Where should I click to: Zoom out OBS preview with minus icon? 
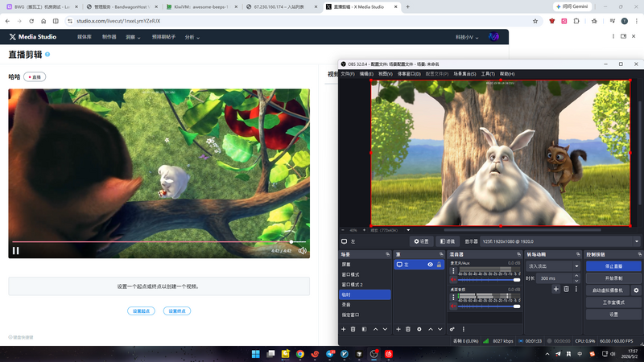344,230
